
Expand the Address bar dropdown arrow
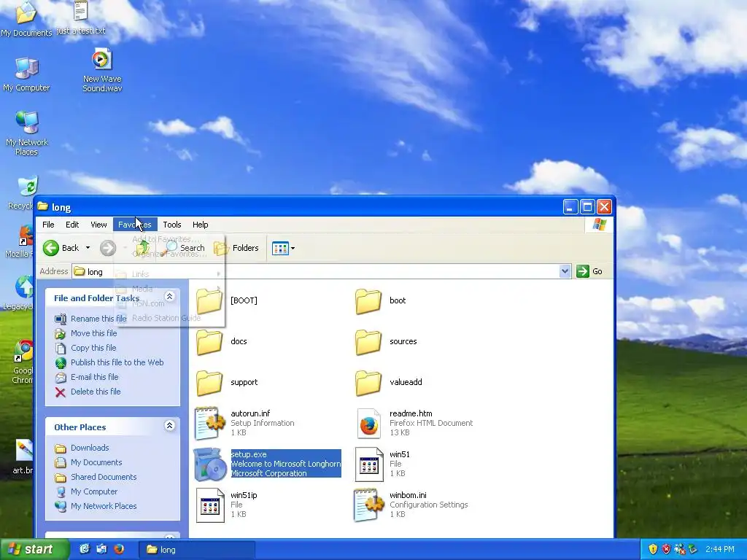(565, 271)
